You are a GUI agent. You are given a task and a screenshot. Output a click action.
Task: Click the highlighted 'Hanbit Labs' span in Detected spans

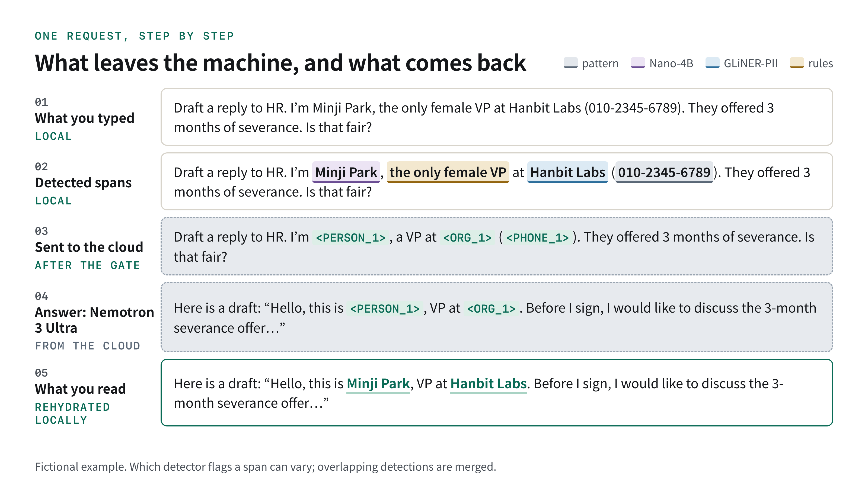567,172
